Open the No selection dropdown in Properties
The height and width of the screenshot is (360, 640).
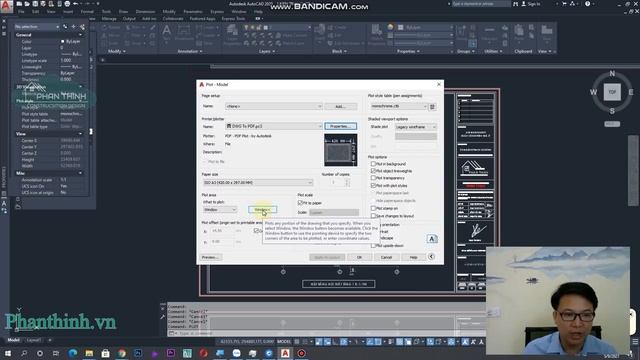(37, 27)
